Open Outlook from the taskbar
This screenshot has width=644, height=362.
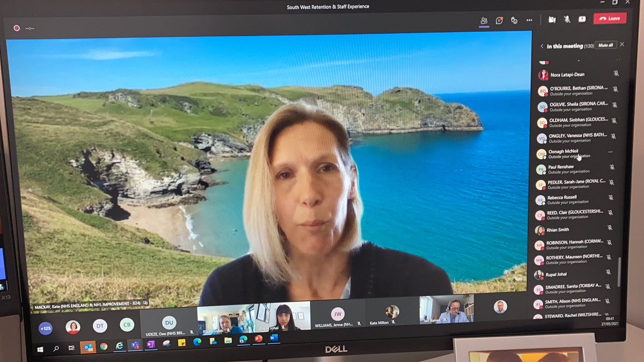[x=87, y=347]
